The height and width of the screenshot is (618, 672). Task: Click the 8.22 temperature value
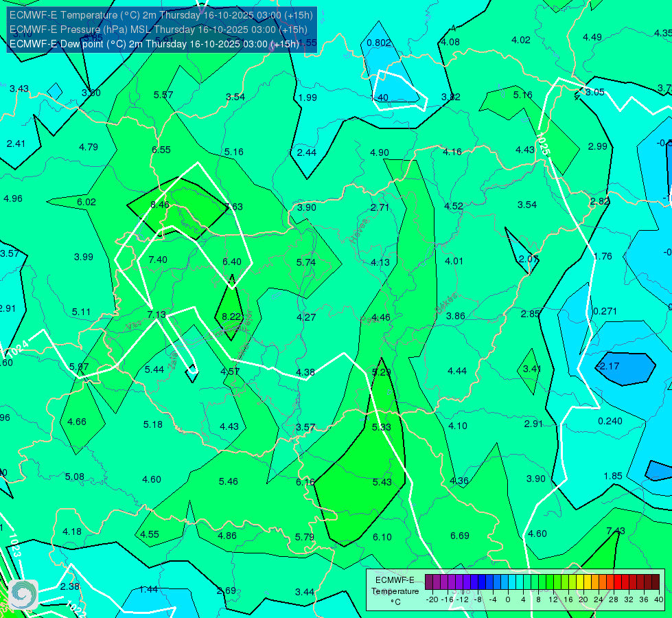[x=231, y=317]
